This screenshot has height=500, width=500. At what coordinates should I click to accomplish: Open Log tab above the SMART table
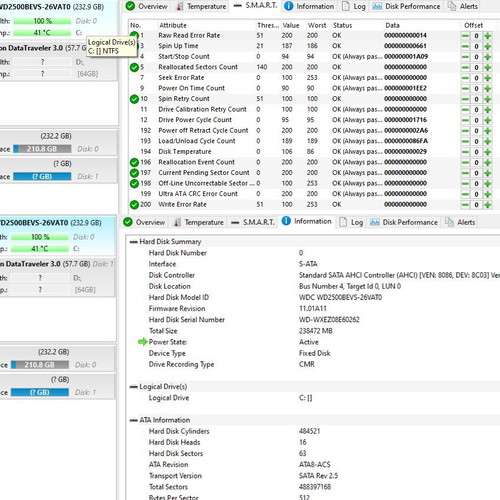(x=354, y=6)
